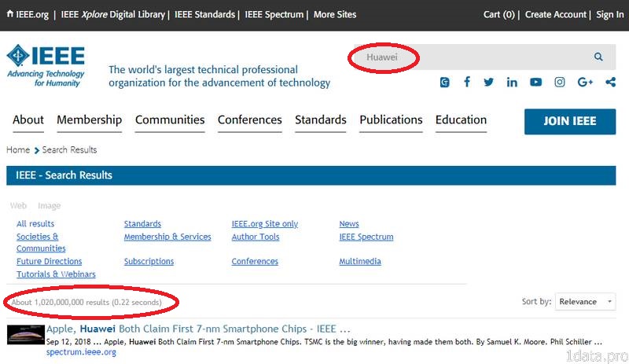Image resolution: width=629 pixels, height=364 pixels.
Task: Click the IEEE logo
Action: coord(46,65)
